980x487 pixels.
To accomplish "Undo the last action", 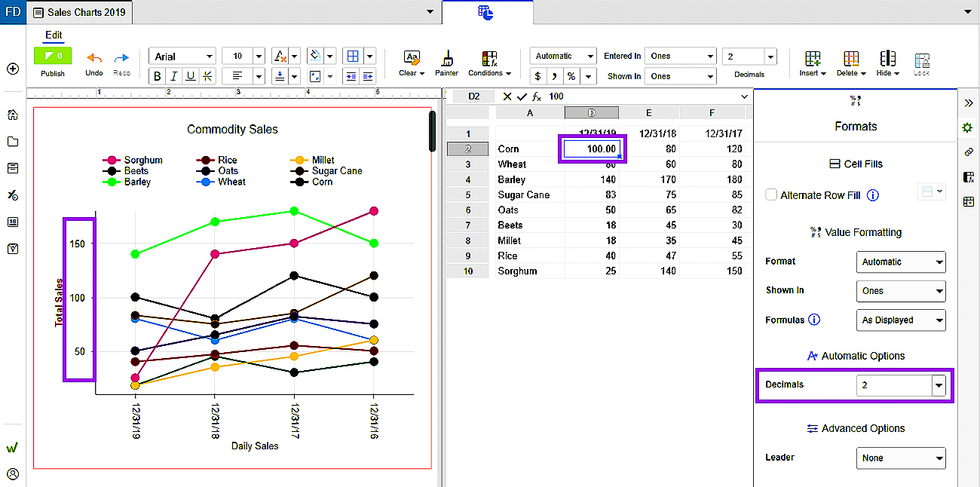I will pos(94,62).
